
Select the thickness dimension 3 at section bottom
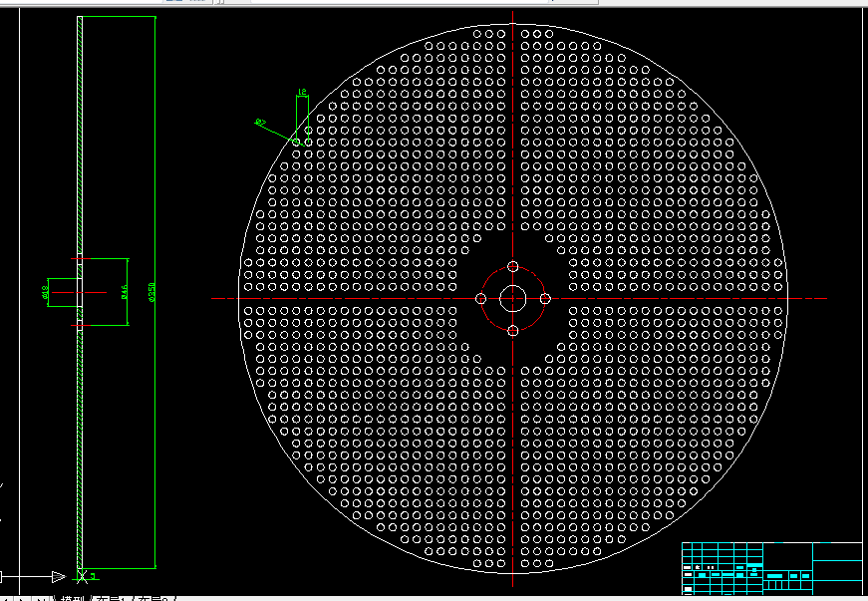tap(93, 576)
